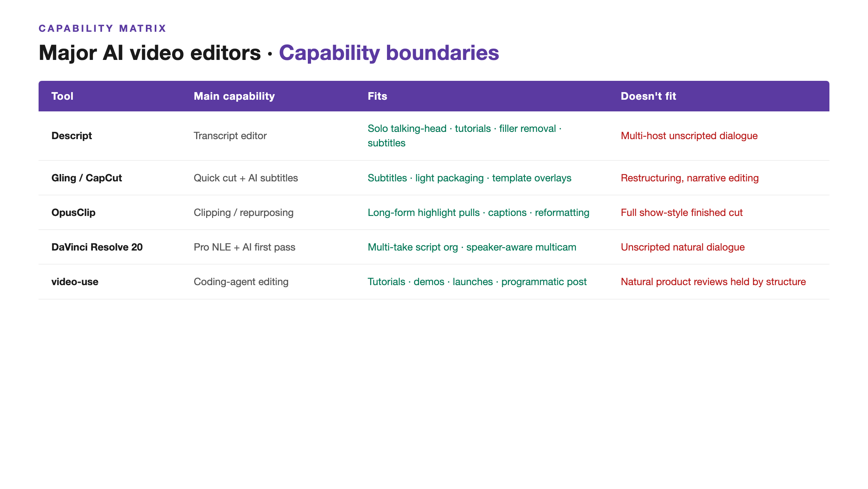Screen dimensions: 868x489
Task: Select the 'OpusClip' tool name
Action: pyautogui.click(x=74, y=213)
